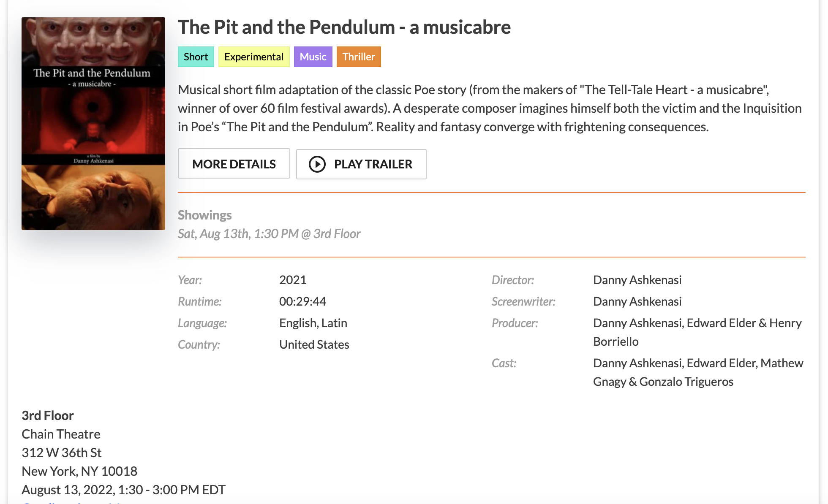
Task: Open the MORE DETAILS button
Action: click(234, 164)
